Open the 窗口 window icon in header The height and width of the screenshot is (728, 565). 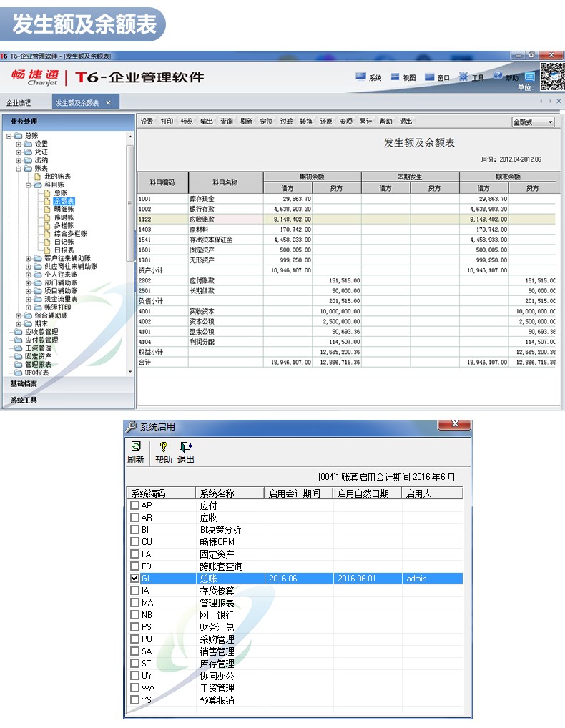click(429, 77)
